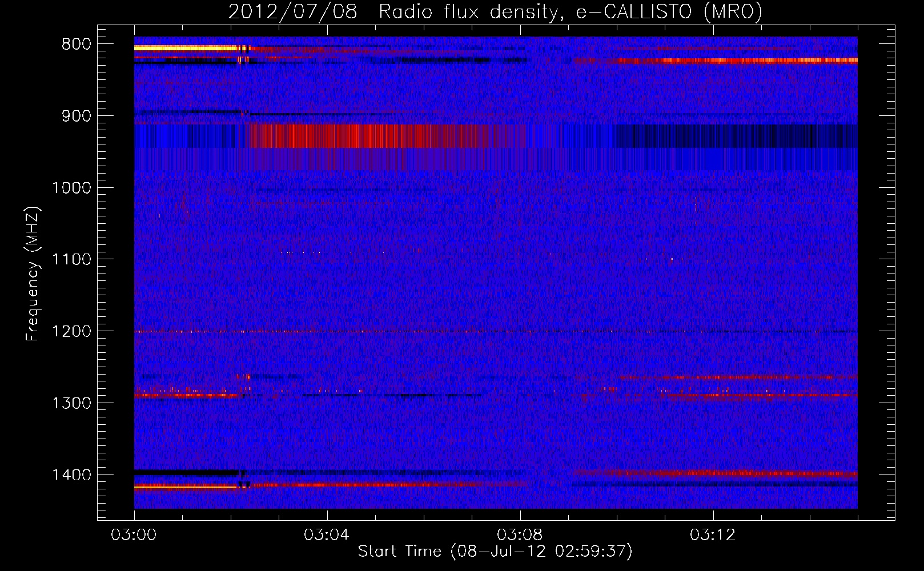Click the "Frequency (MHZ)" y-axis label

33,274
